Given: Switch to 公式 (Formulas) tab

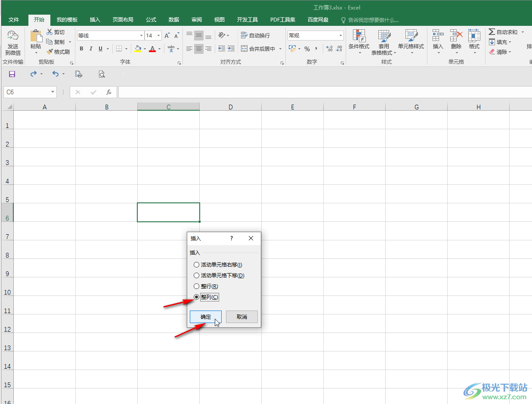Looking at the screenshot, I should [151, 20].
